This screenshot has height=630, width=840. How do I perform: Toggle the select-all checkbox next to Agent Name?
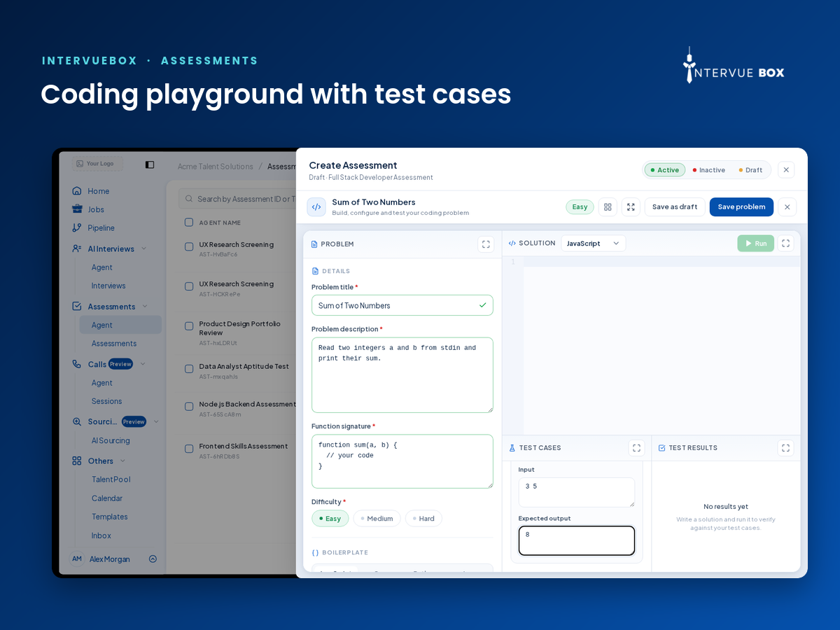(x=189, y=223)
